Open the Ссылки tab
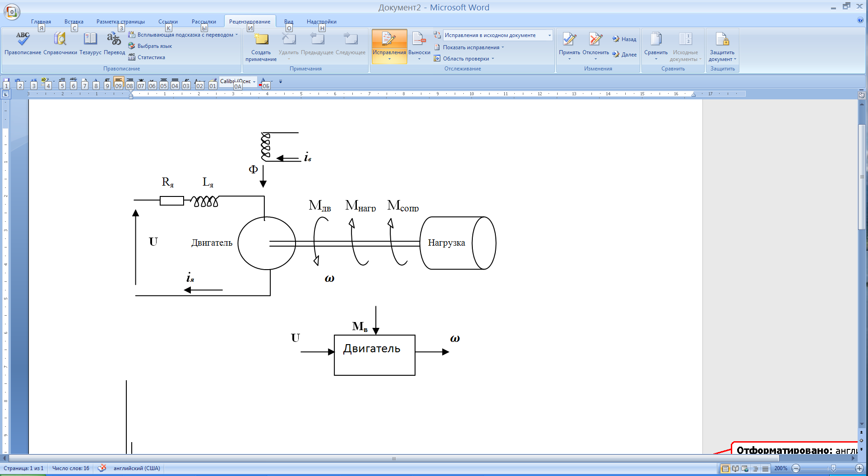This screenshot has width=868, height=476. coord(168,21)
